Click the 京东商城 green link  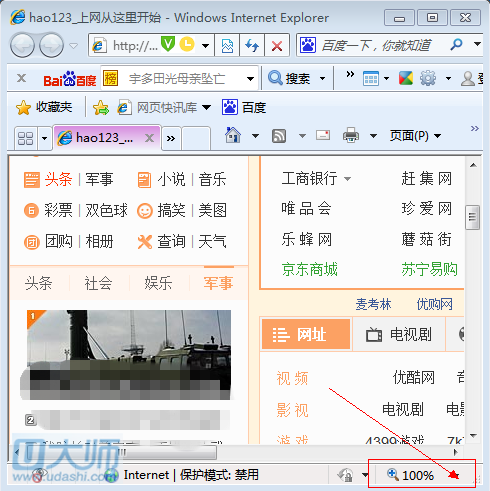click(310, 269)
